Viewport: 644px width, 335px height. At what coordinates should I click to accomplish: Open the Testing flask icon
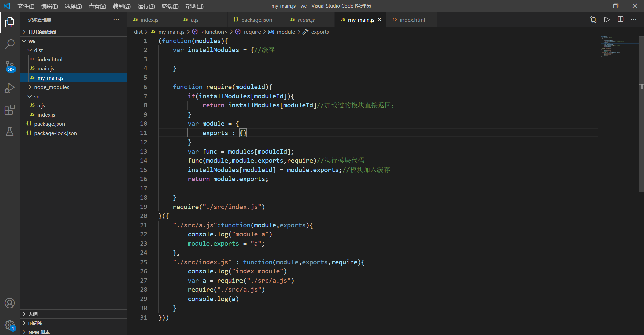10,131
